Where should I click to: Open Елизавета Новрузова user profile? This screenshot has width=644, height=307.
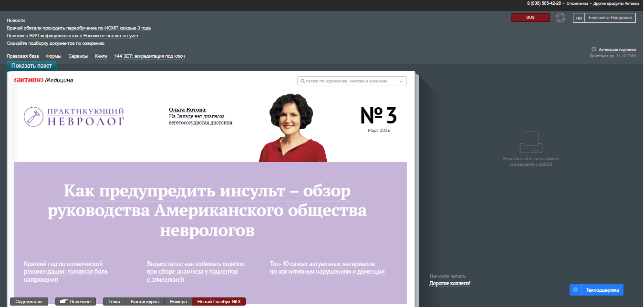610,18
